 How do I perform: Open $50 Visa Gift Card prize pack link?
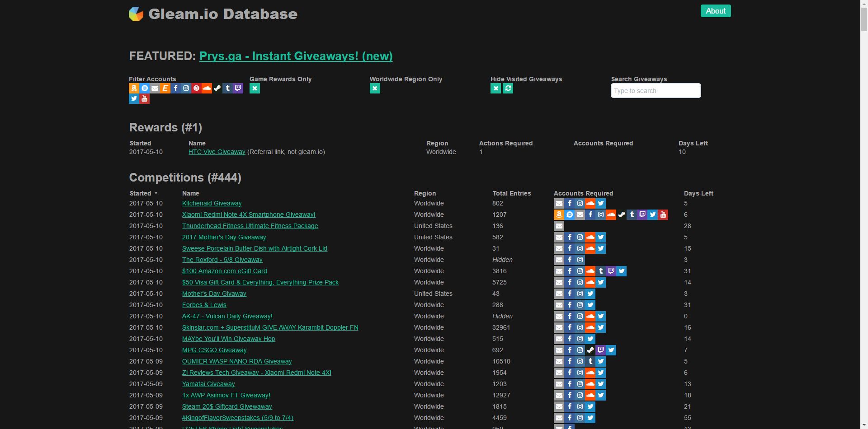tap(260, 282)
